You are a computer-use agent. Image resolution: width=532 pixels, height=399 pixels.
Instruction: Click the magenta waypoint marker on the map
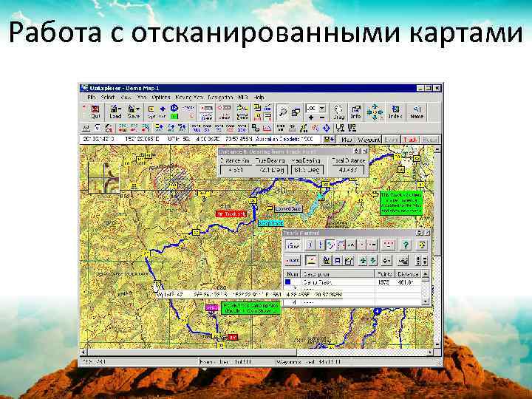(212, 307)
